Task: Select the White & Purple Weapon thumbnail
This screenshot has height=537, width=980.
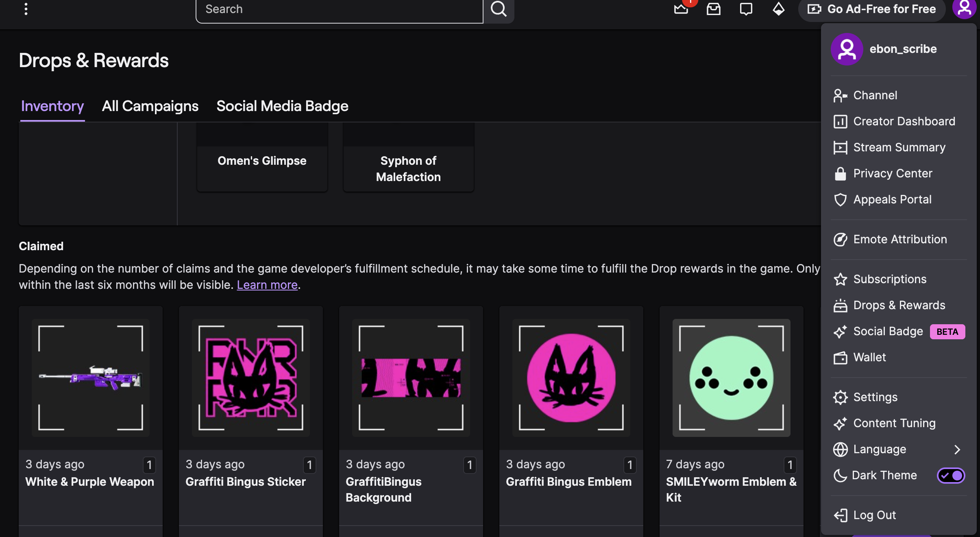Action: tap(91, 378)
